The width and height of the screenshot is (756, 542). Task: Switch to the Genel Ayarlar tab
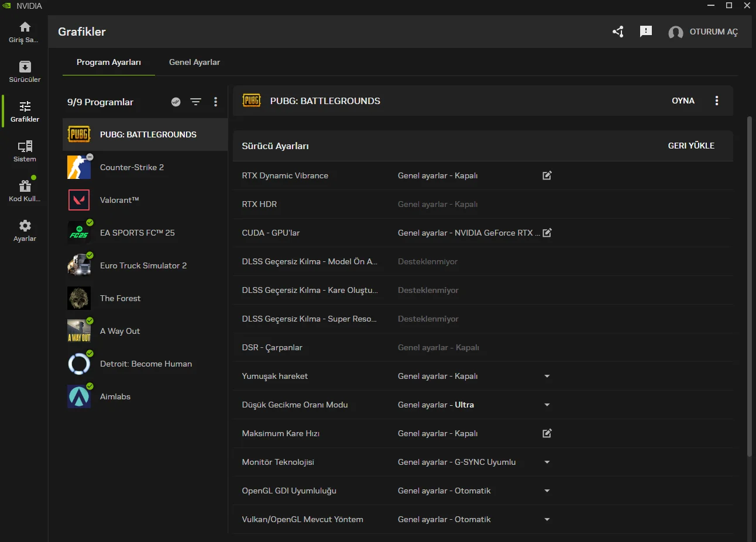(194, 62)
